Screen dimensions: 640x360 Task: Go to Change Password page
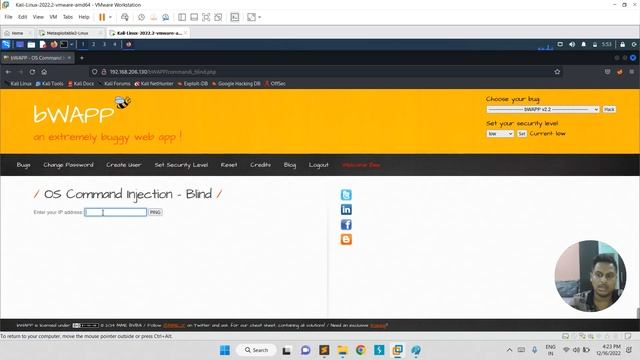tap(68, 165)
